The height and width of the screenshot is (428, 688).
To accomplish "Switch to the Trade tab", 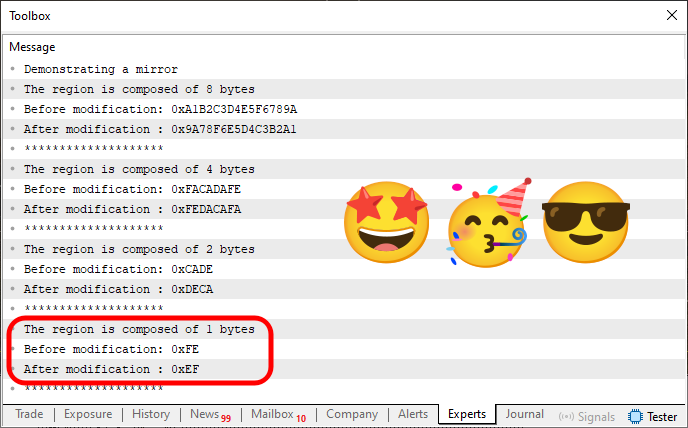I will (x=29, y=414).
